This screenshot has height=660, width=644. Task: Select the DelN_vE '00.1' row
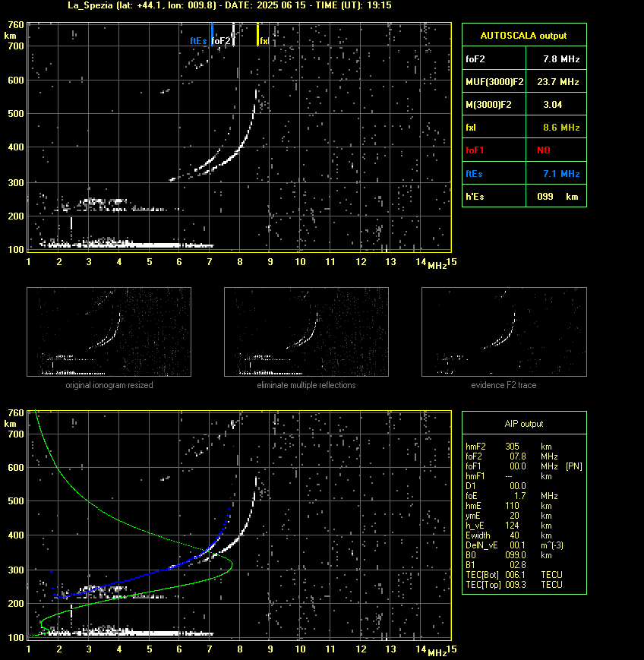[513, 545]
